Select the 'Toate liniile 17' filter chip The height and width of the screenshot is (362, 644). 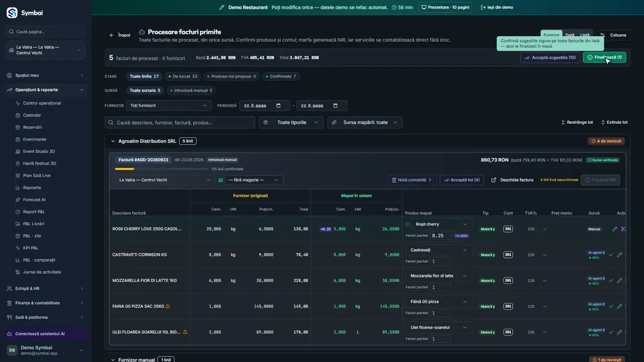(x=144, y=76)
